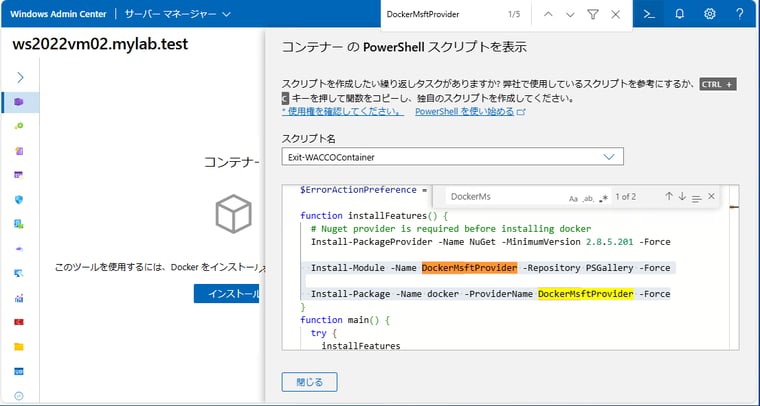The width and height of the screenshot is (760, 406).
Task: Toggle match case in editor find
Action: (x=573, y=198)
